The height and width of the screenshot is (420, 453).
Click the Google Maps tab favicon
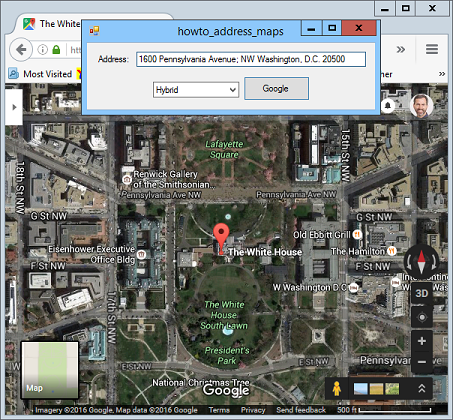coord(29,24)
